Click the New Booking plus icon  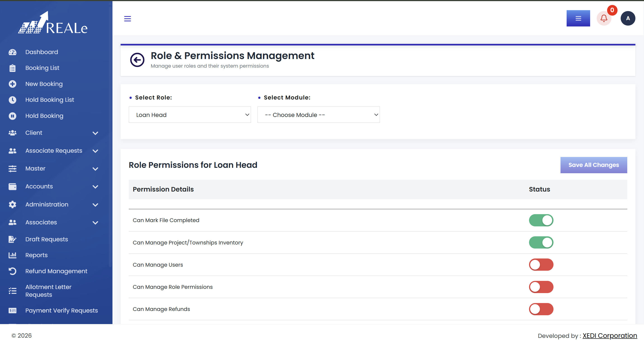point(12,84)
